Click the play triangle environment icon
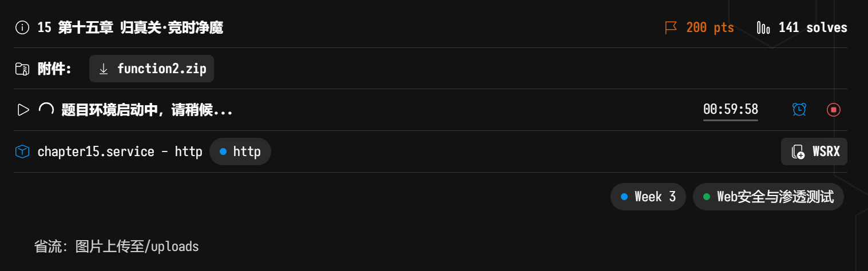Screen dimensions: 868x271 coord(23,110)
